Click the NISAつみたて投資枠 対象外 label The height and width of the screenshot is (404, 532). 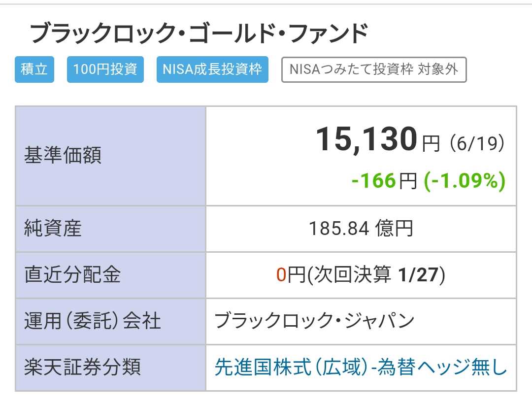point(374,69)
